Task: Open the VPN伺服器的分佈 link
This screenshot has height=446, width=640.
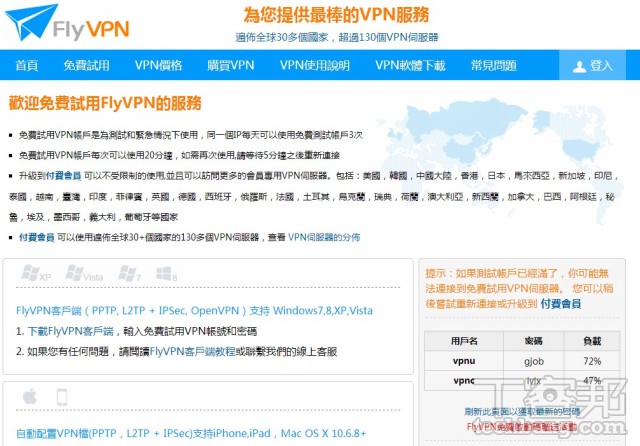Action: click(324, 237)
